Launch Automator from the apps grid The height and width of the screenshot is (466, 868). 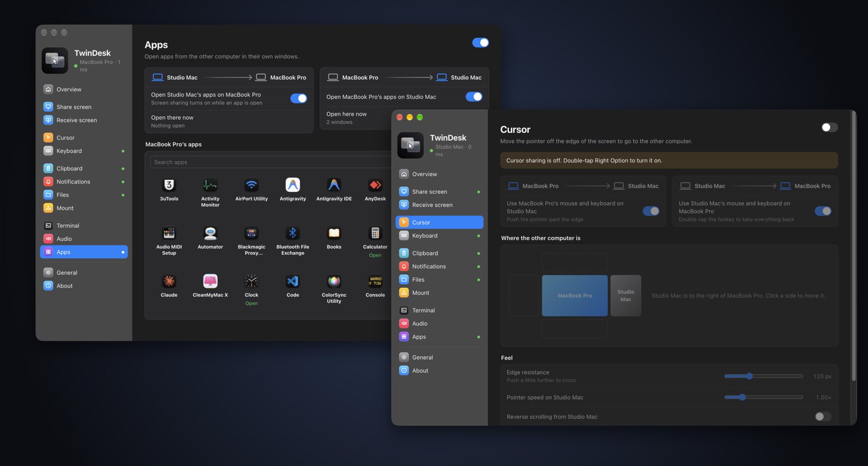pyautogui.click(x=210, y=233)
